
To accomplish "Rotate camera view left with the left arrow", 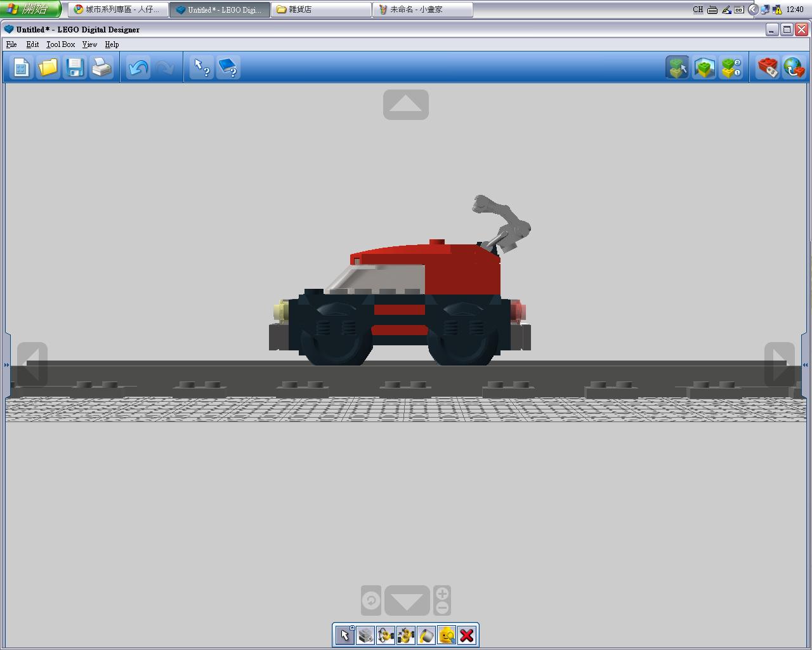I will coord(32,364).
